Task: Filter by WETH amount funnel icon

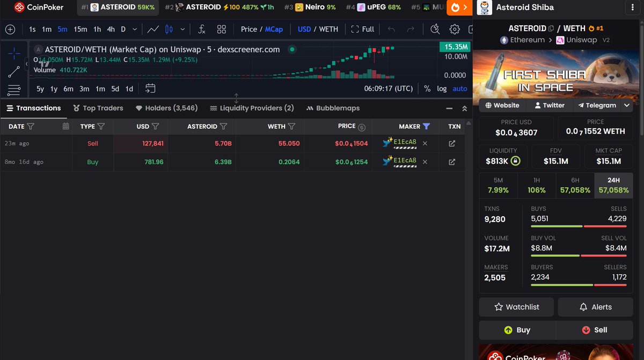Action: 291,127
